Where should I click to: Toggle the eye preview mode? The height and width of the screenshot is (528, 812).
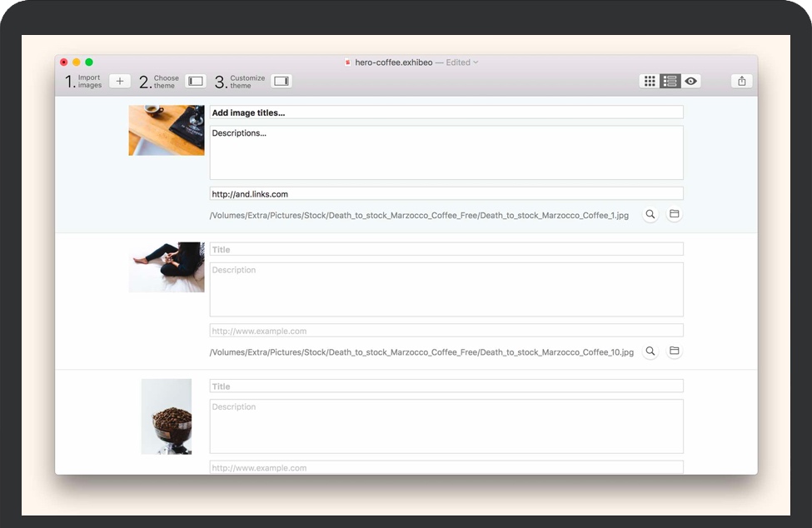tap(691, 81)
